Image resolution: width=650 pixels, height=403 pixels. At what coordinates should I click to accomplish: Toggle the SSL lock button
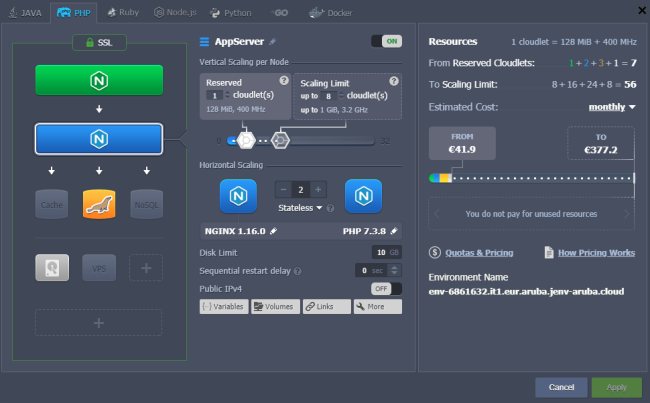point(99,42)
